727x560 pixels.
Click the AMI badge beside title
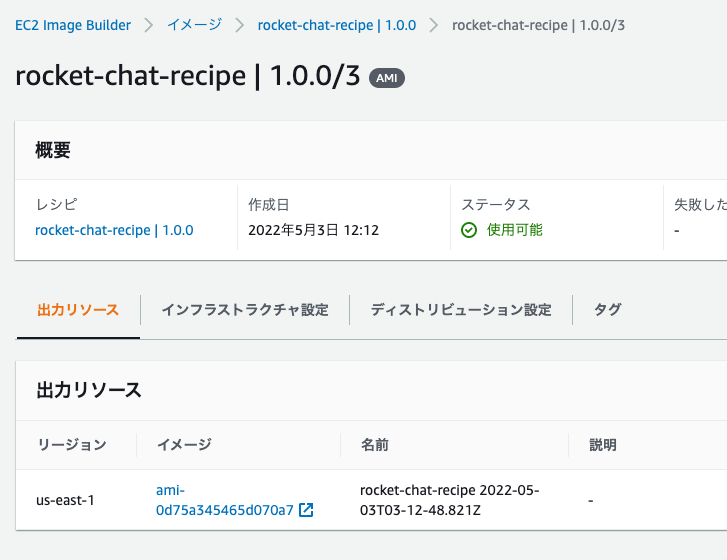click(387, 78)
